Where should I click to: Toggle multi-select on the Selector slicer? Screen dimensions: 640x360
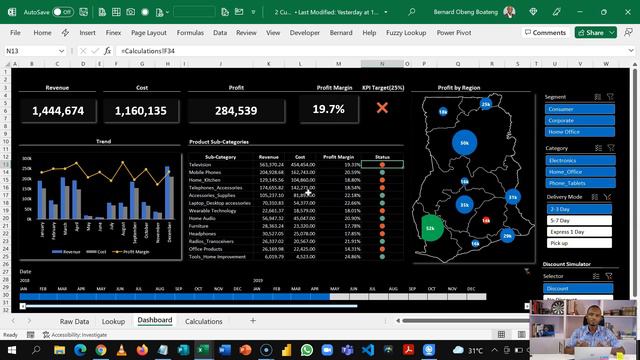596,276
